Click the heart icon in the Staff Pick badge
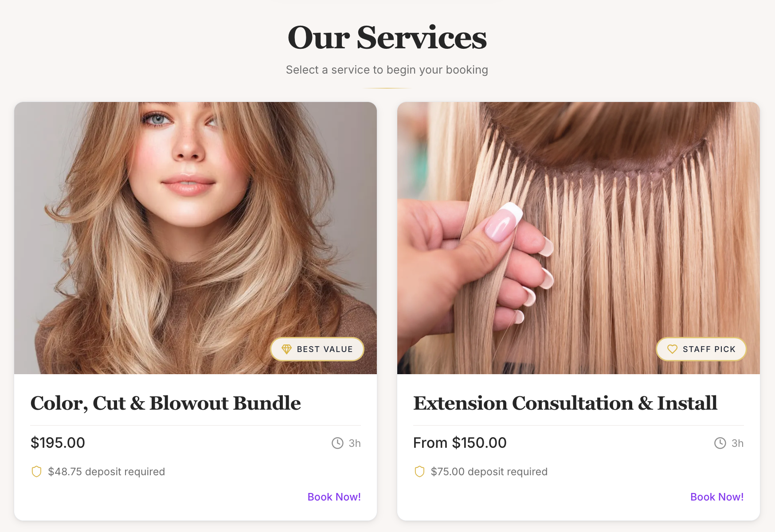775x532 pixels. tap(672, 349)
